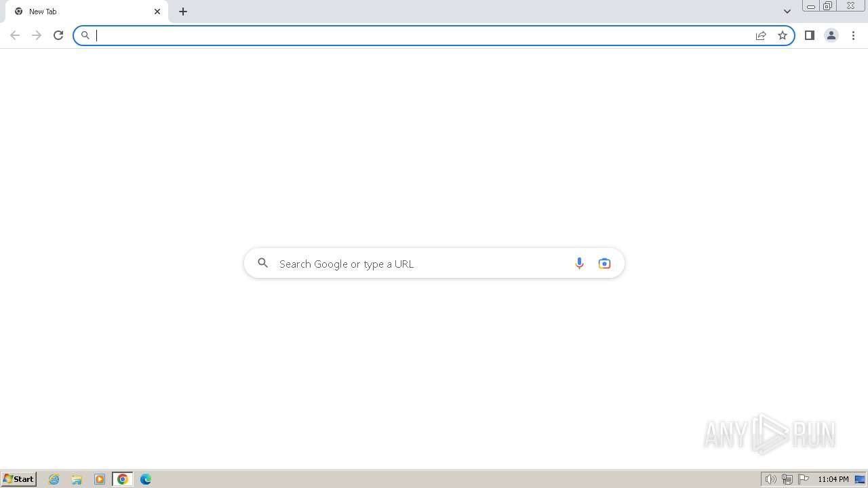Viewport: 868px width, 488px height.
Task: Click the Search Google or type a URL box
Action: click(434, 264)
